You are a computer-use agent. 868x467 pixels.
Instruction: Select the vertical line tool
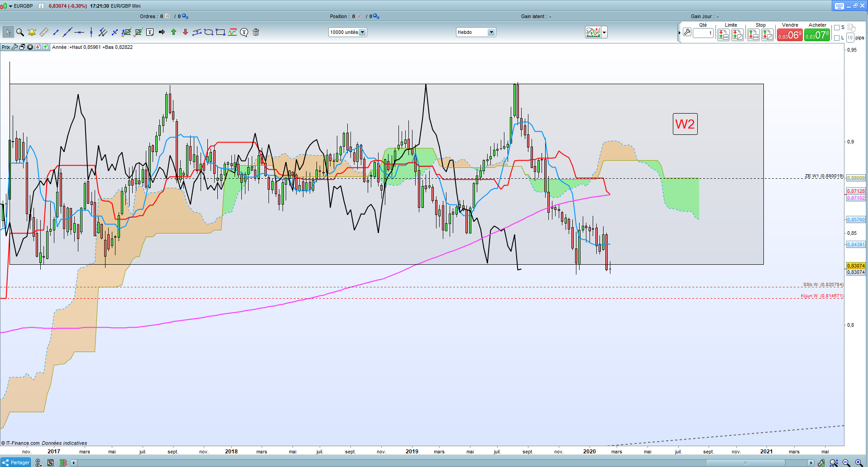pyautogui.click(x=91, y=32)
